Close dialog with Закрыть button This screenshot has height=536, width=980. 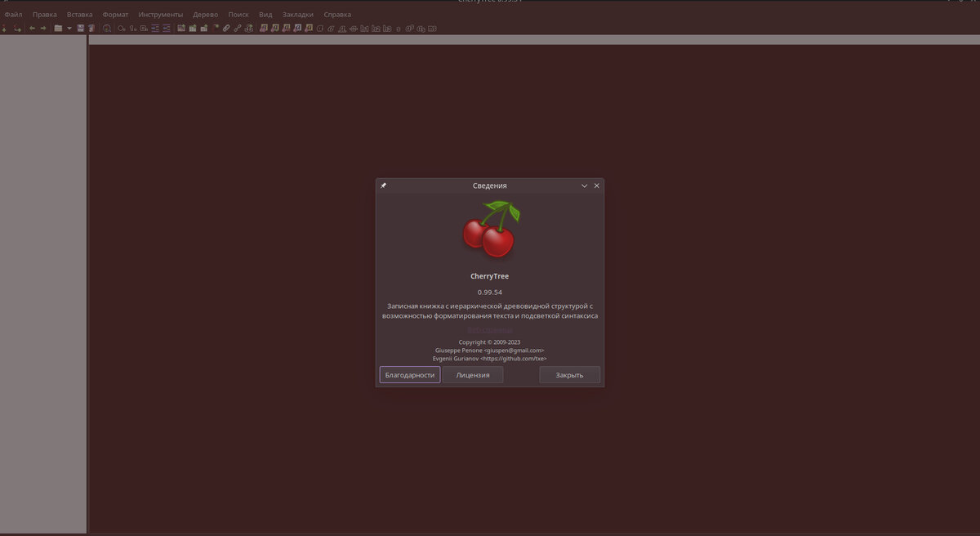pyautogui.click(x=569, y=375)
